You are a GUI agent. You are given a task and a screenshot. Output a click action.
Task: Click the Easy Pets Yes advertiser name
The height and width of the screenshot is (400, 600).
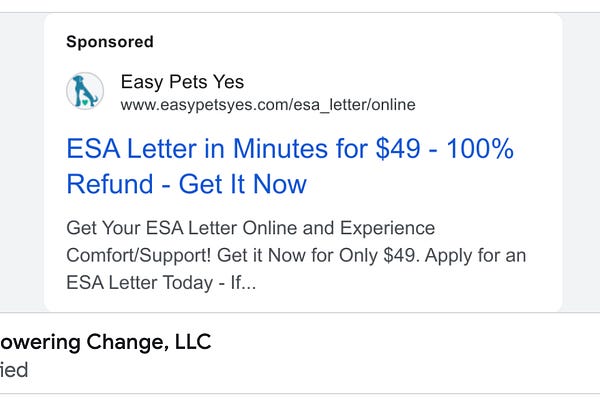click(x=182, y=82)
